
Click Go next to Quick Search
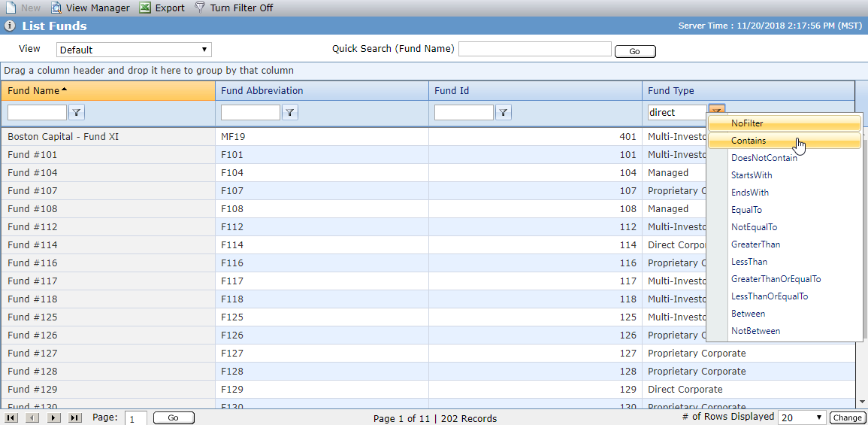tap(635, 52)
